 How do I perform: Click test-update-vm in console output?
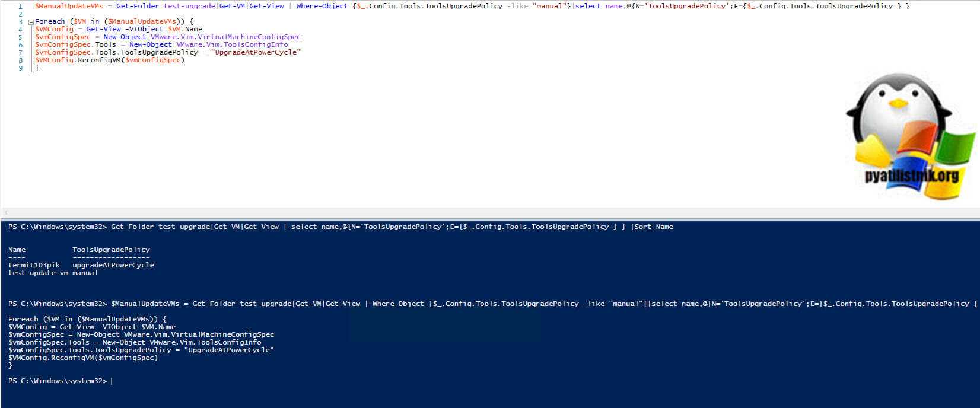(x=39, y=273)
